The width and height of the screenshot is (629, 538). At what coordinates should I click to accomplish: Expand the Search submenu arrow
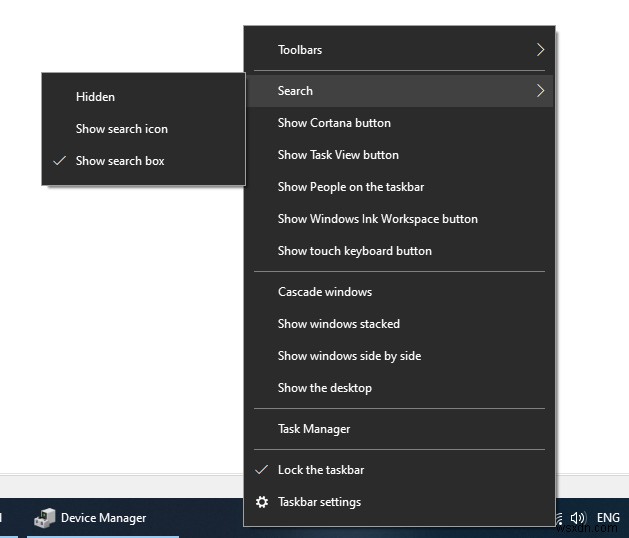(x=540, y=91)
